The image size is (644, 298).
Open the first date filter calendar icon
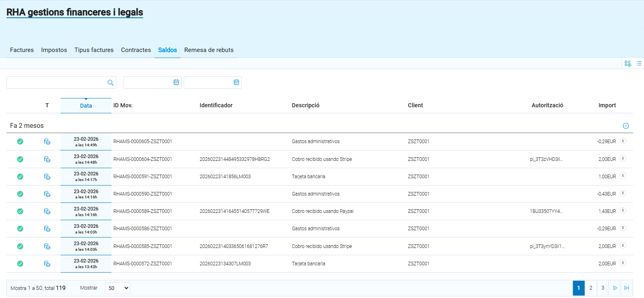coord(176,82)
